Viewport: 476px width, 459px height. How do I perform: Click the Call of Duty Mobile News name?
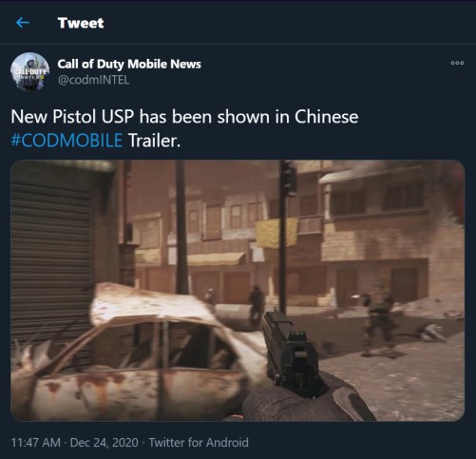point(129,64)
